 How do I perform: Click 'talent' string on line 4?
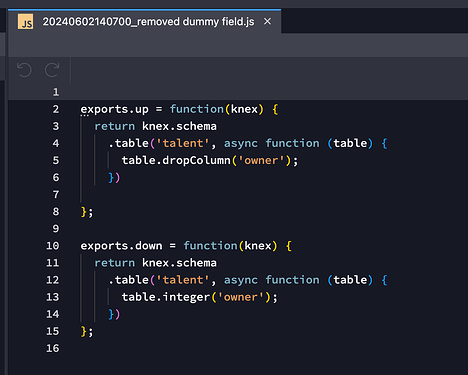tap(183, 143)
